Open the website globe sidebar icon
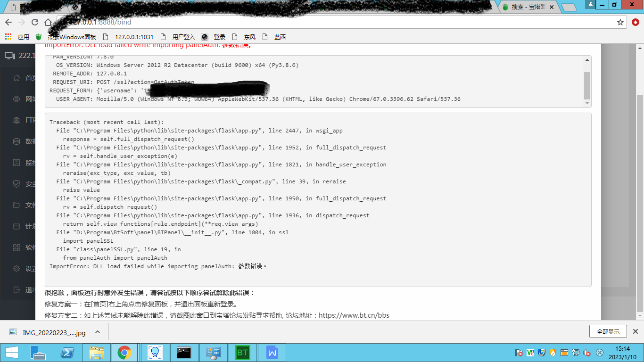The image size is (644, 362). [17, 99]
